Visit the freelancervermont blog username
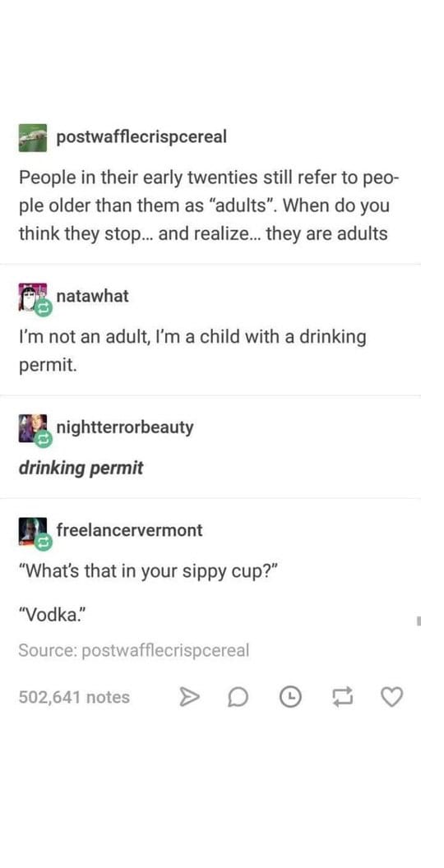The height and width of the screenshot is (868, 444). (130, 530)
